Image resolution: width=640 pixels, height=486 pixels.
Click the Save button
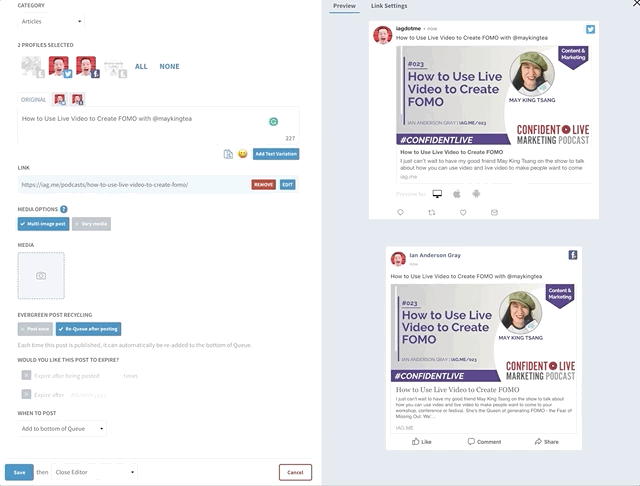(19, 472)
